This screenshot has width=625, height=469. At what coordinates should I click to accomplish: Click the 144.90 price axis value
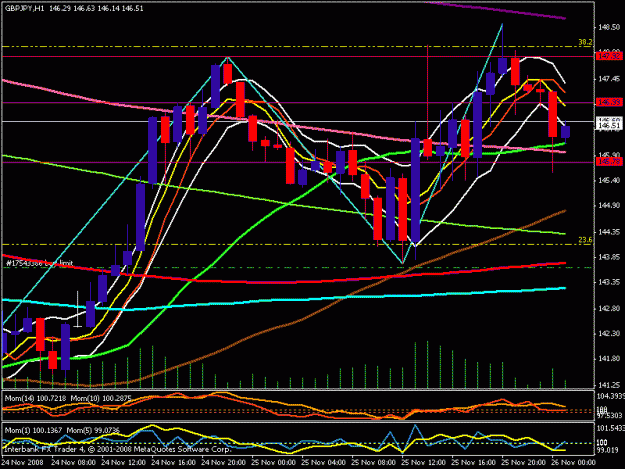(609, 205)
